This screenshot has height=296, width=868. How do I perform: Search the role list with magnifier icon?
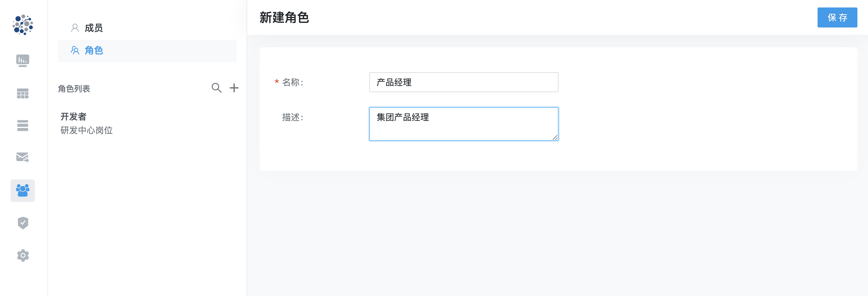pos(216,88)
